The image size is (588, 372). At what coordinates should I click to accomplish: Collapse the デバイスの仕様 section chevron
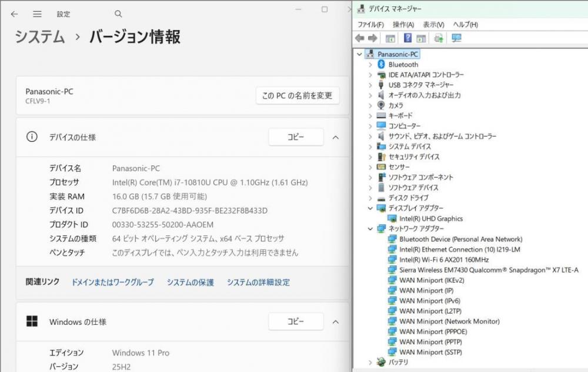(336, 137)
